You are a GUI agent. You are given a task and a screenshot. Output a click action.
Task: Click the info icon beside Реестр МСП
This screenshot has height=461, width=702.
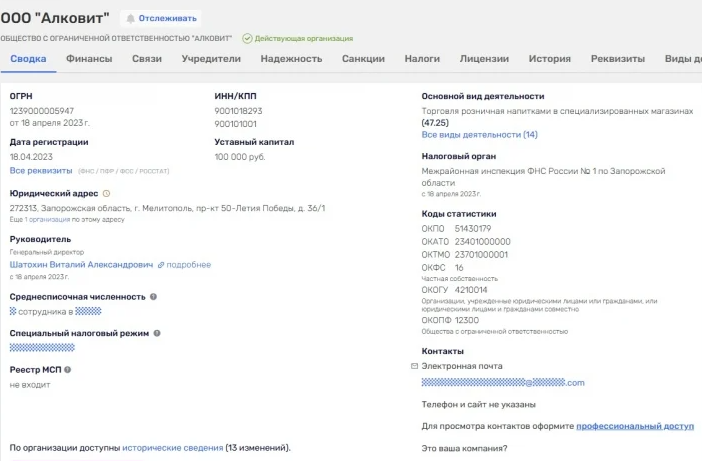(x=68, y=370)
